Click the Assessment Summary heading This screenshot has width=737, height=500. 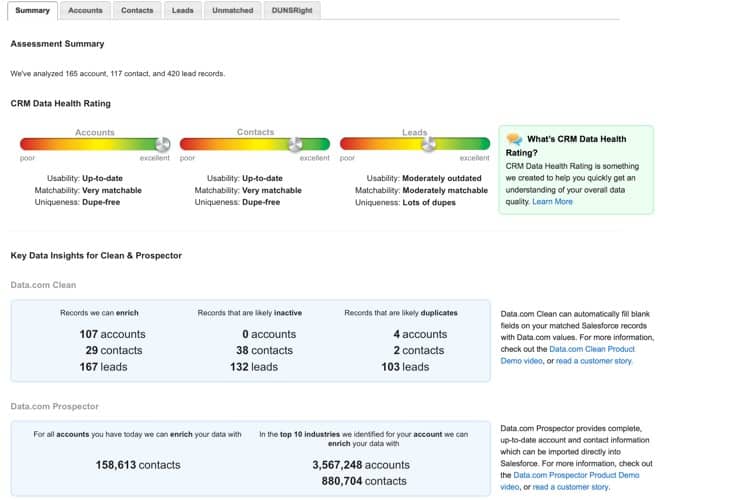tap(57, 44)
